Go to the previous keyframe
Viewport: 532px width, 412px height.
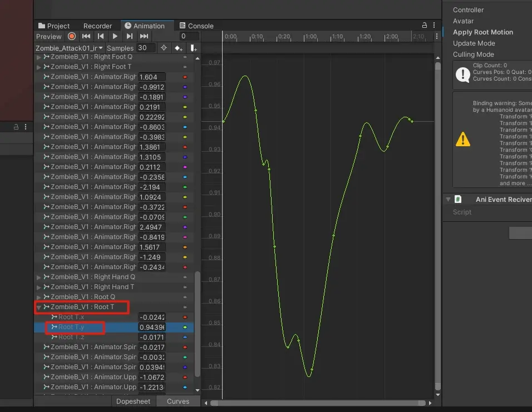pos(101,36)
